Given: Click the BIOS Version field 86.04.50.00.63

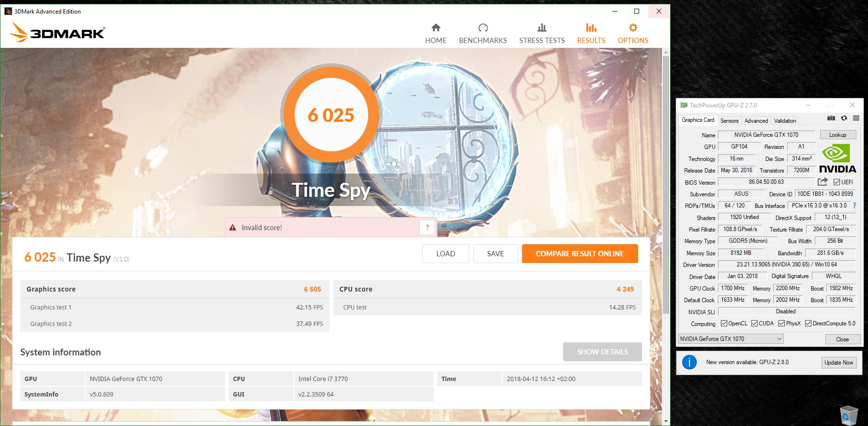Looking at the screenshot, I should click(x=766, y=182).
